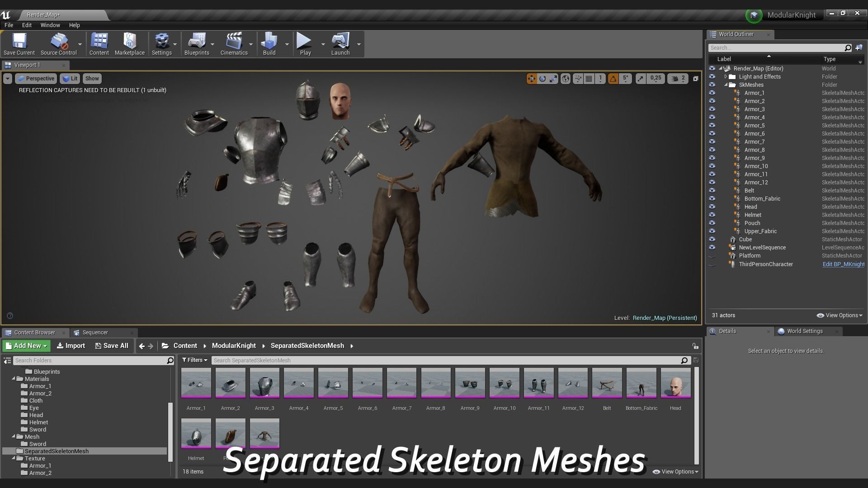The image size is (868, 488).
Task: Hide the Helmet actor via eye icon
Action: 712,215
